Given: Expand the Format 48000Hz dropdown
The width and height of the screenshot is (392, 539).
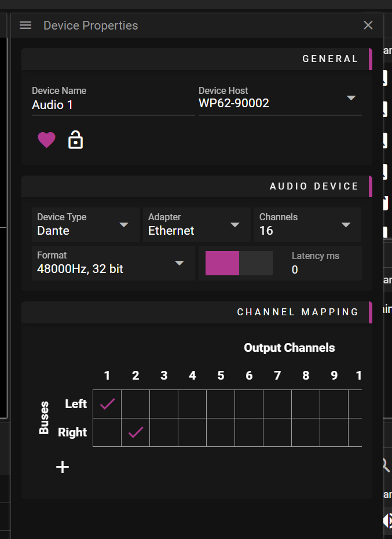Looking at the screenshot, I should pyautogui.click(x=113, y=263).
